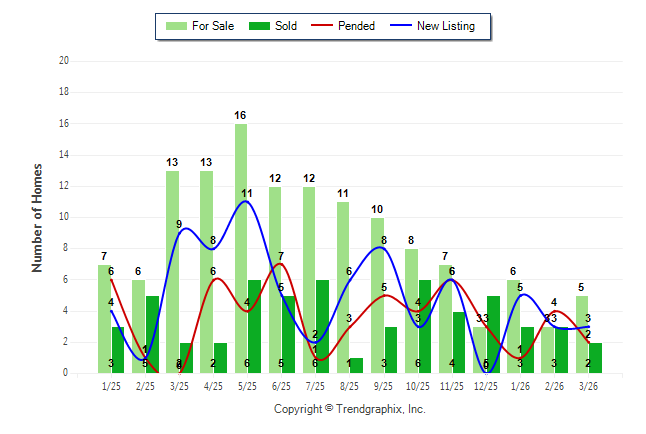This screenshot has width=646, height=434.
Task: Select the tallest For Sale bar labeled 16
Action: tap(241, 248)
